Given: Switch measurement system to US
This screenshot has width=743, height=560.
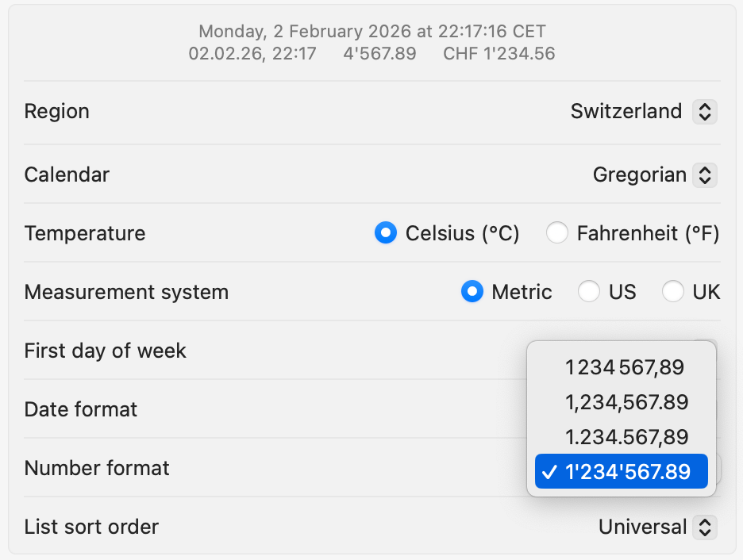Looking at the screenshot, I should point(589,292).
